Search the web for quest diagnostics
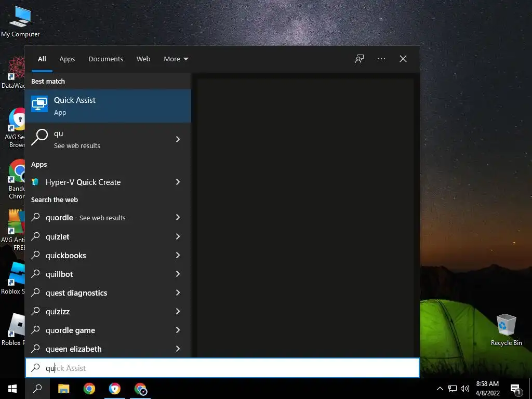 pyautogui.click(x=108, y=292)
